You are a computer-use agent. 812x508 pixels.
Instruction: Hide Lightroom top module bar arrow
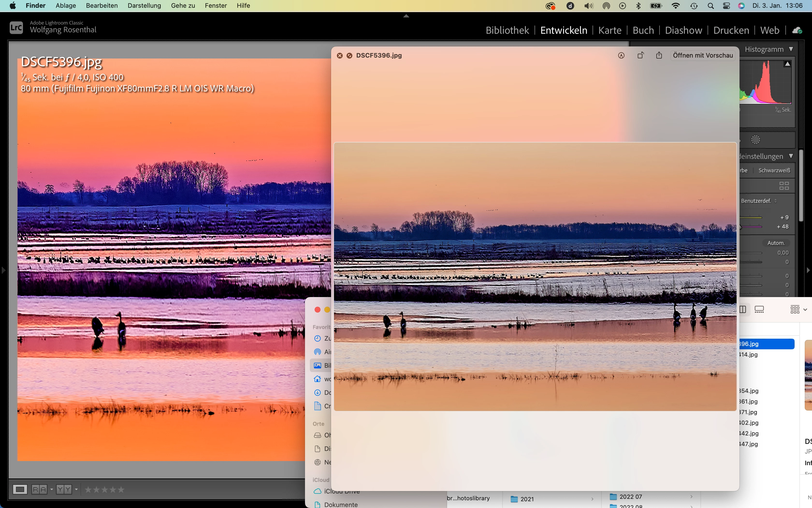coord(406,16)
